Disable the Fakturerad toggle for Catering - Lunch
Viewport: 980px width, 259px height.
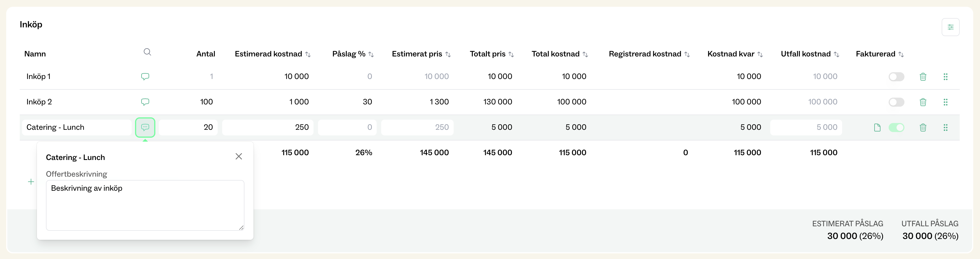896,128
